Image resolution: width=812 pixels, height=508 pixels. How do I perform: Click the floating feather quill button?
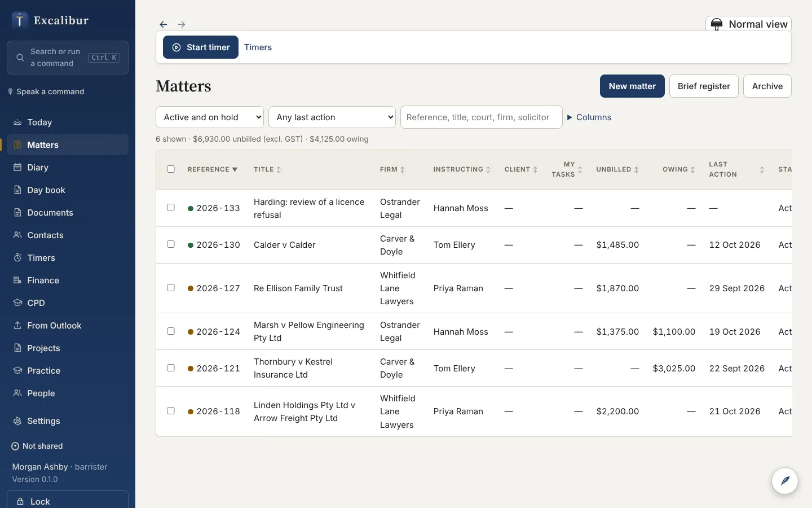click(785, 481)
